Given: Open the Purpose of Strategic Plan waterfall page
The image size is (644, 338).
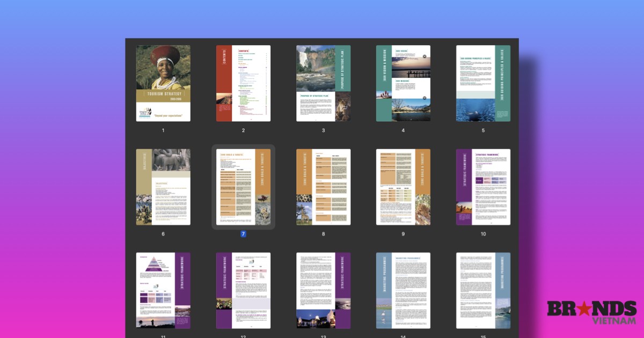Looking at the screenshot, I should (x=324, y=83).
